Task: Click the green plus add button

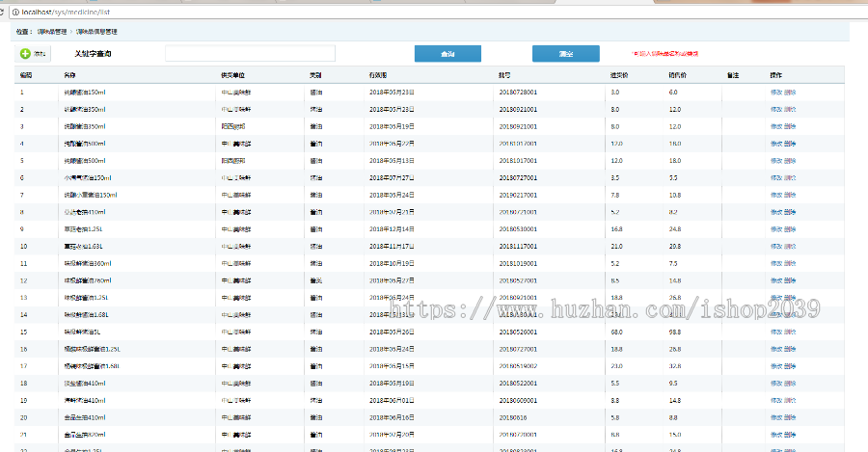Action: point(33,54)
